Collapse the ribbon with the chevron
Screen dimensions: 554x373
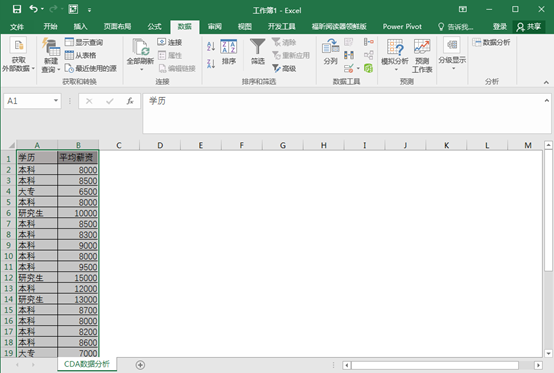tap(546, 82)
